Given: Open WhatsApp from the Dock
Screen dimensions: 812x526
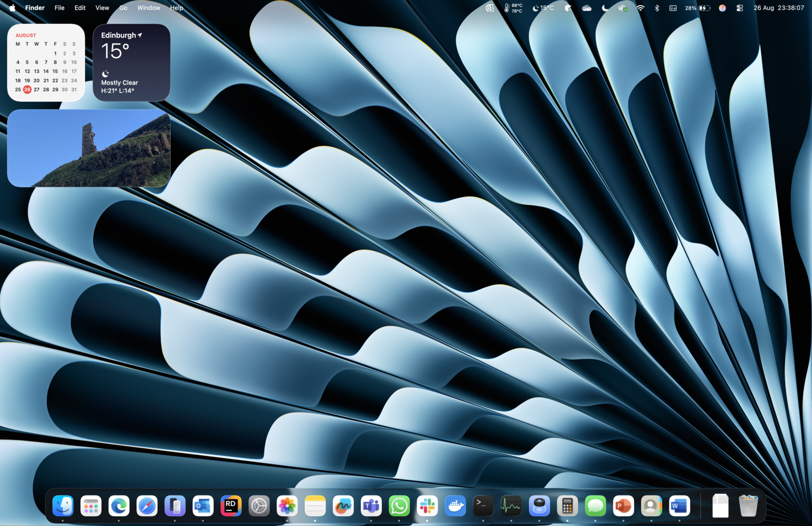Looking at the screenshot, I should pos(399,506).
